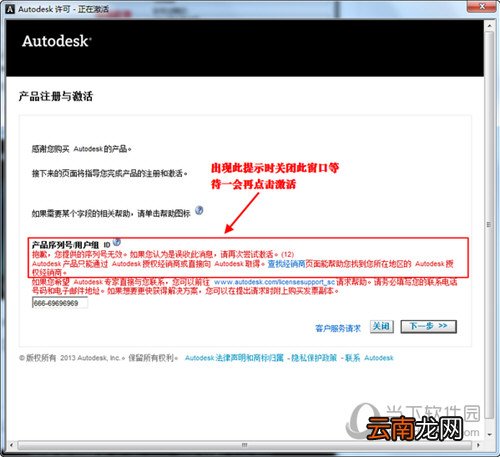Image resolution: width=500 pixels, height=457 pixels.
Task: Click the text 接下来的页面将指导您完成产品的注册和激活
Action: point(110,173)
